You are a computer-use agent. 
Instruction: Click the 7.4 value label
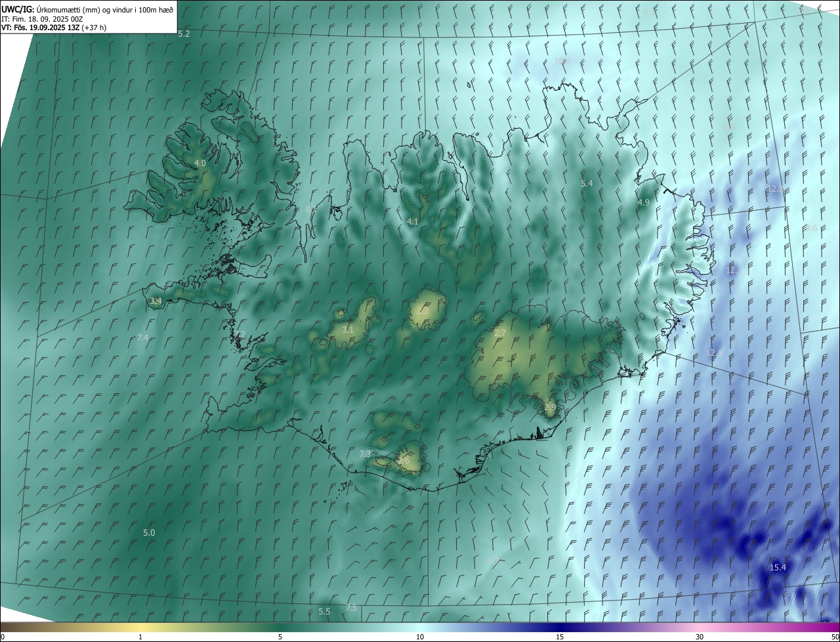[x=143, y=337]
